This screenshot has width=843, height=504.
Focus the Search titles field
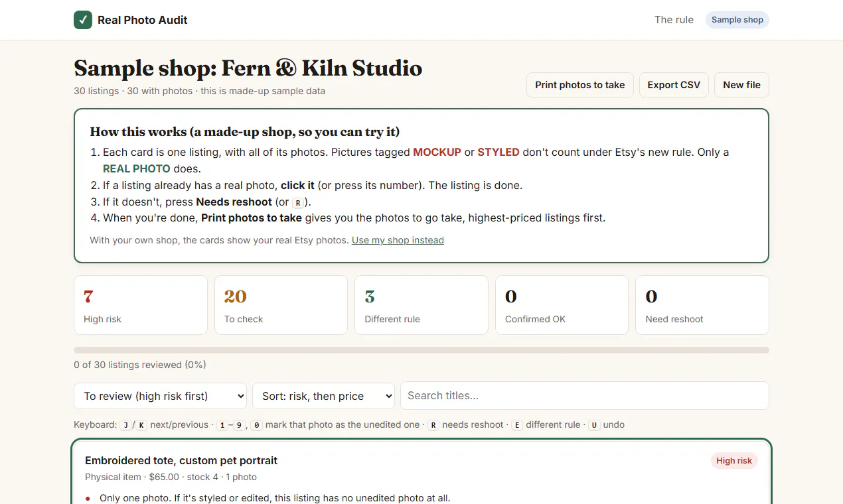pos(585,396)
